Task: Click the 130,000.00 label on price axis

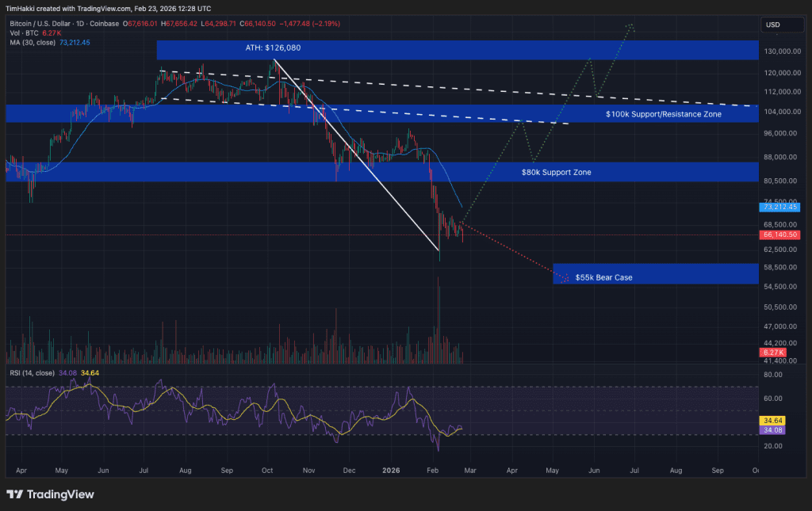Action: 780,52
